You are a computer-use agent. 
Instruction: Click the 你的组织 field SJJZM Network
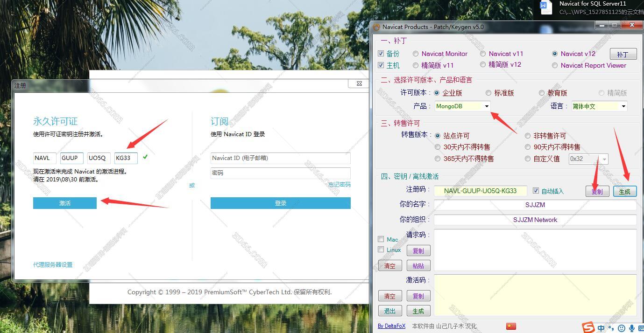[535, 220]
